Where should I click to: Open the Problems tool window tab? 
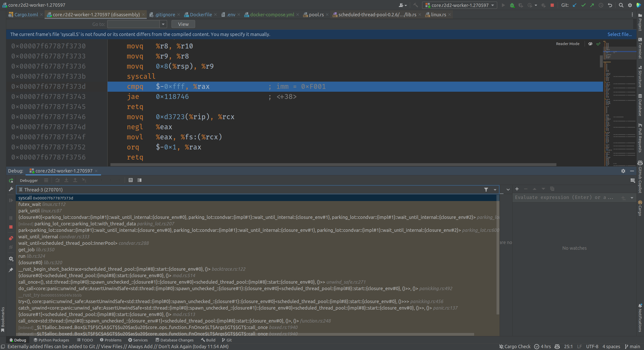[x=111, y=340]
